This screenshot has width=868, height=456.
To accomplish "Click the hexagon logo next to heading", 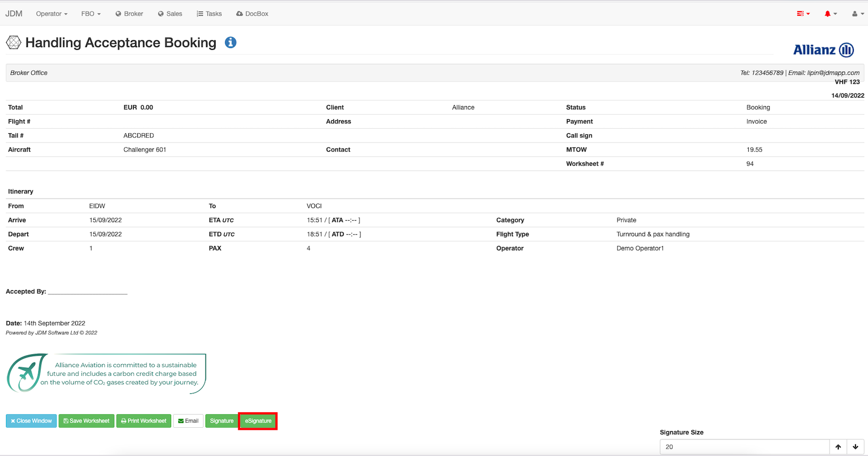I will coord(14,43).
